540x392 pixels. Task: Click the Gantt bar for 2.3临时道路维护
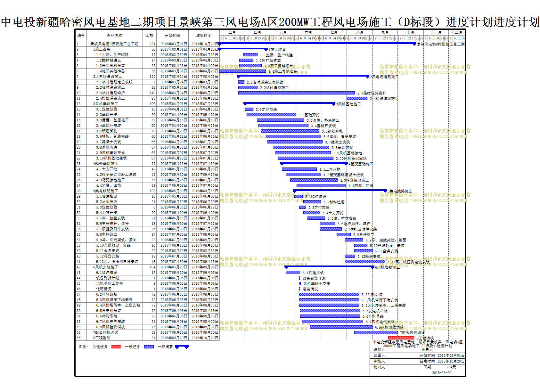297,93
